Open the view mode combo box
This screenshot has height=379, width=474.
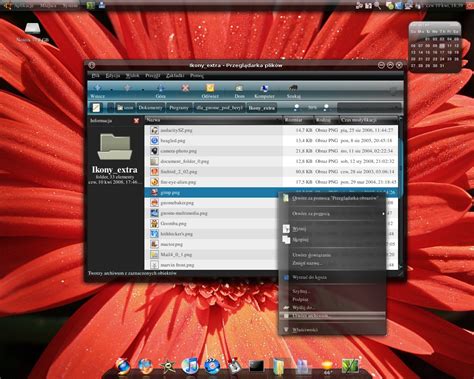pos(369,107)
